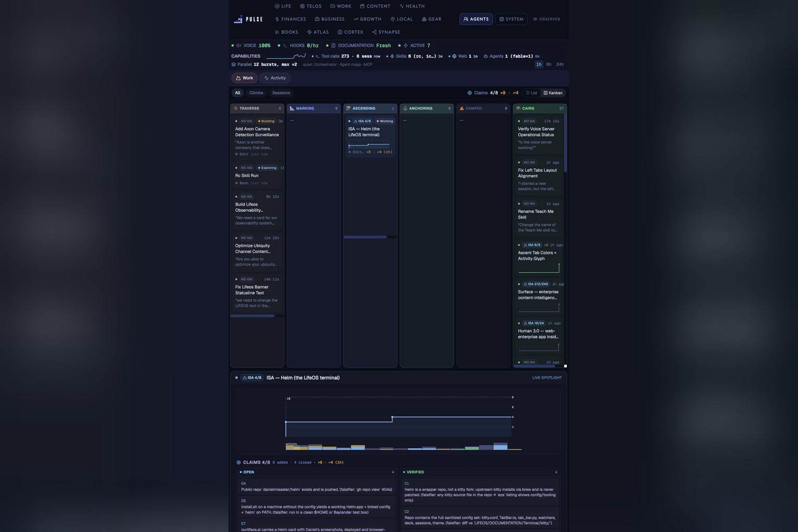Click the Synapse share-node icon

click(x=375, y=32)
